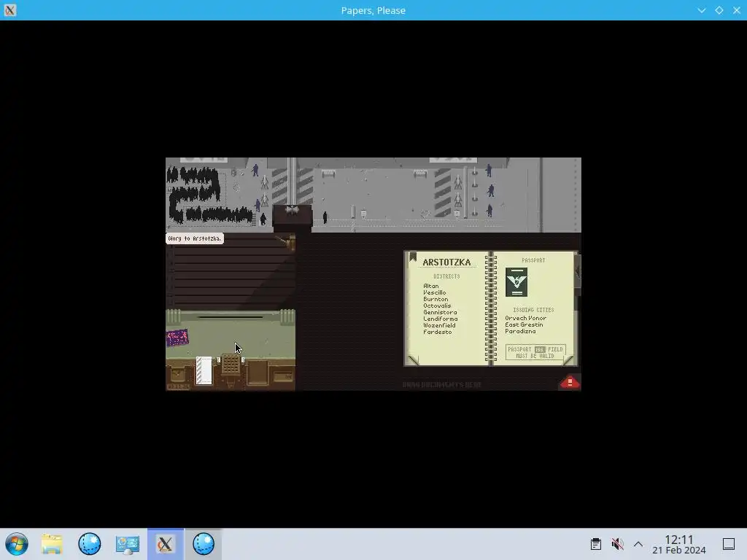
Task: Open the file manager folder icon in taskbar
Action: [52, 544]
